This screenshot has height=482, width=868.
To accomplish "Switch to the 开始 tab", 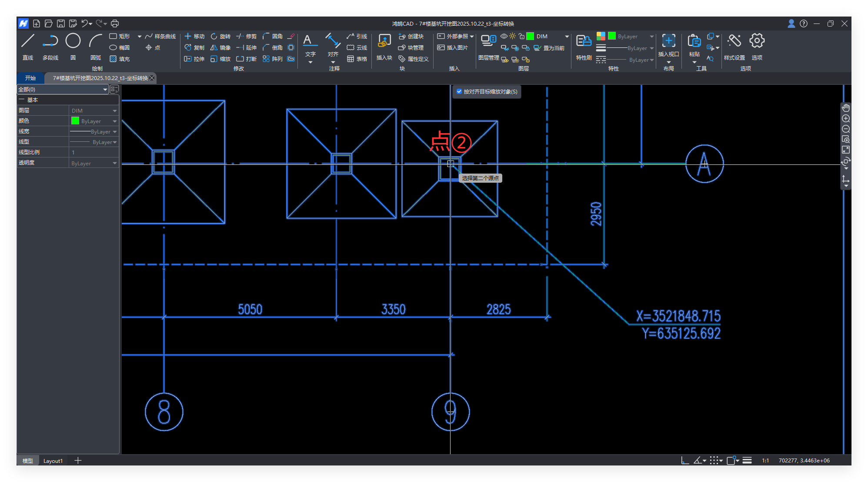I will click(x=30, y=78).
